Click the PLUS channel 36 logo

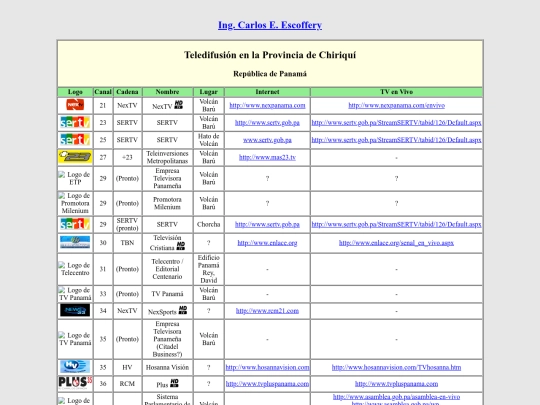(75, 382)
